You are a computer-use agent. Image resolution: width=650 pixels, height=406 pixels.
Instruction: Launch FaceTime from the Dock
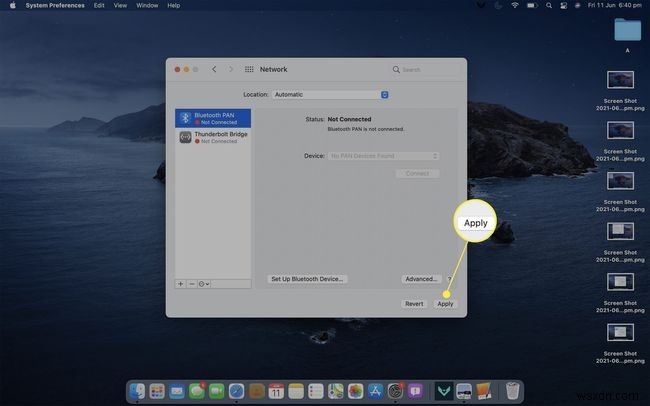tap(217, 391)
